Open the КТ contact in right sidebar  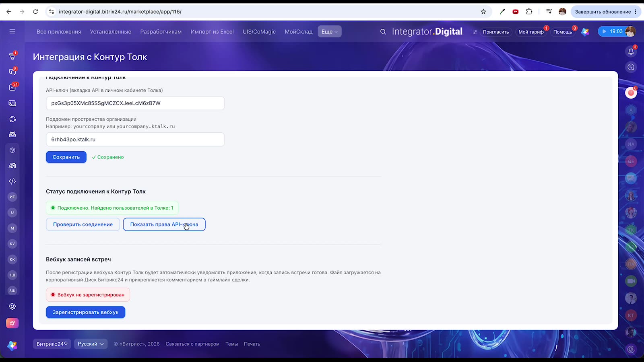click(631, 315)
